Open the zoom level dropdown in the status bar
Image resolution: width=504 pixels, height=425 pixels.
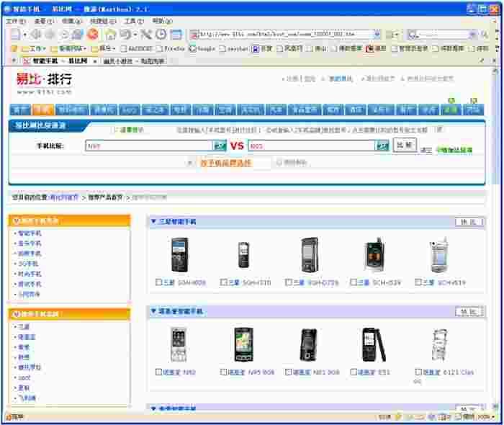tap(494, 417)
